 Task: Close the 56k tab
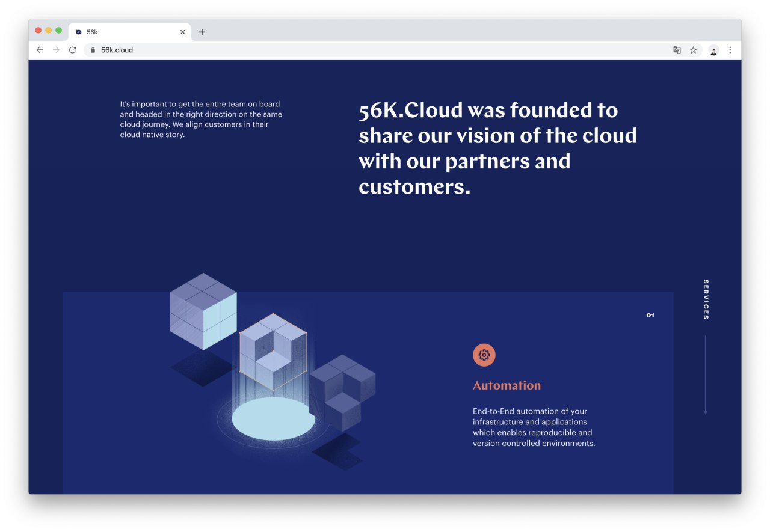(x=182, y=32)
